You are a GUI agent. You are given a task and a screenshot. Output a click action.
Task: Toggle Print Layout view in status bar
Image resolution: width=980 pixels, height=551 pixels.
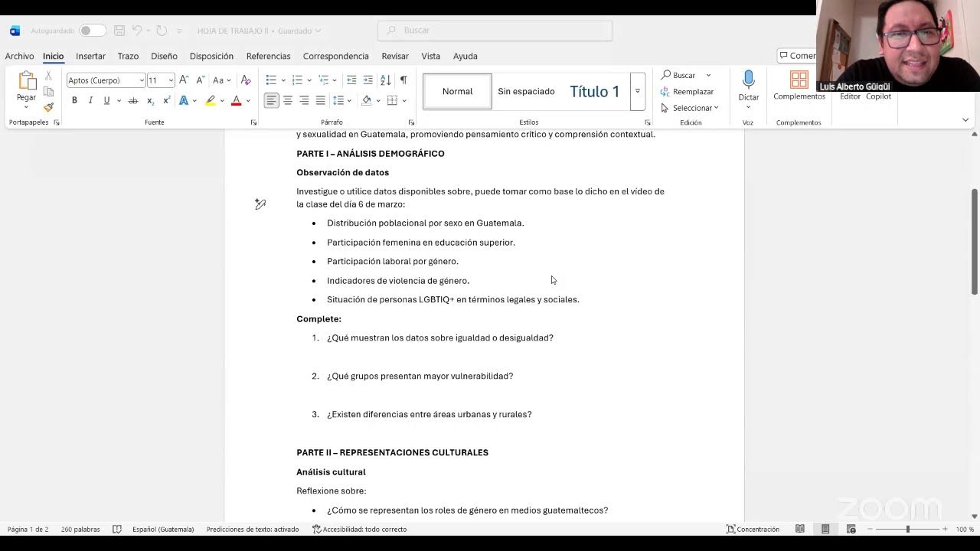[825, 530]
